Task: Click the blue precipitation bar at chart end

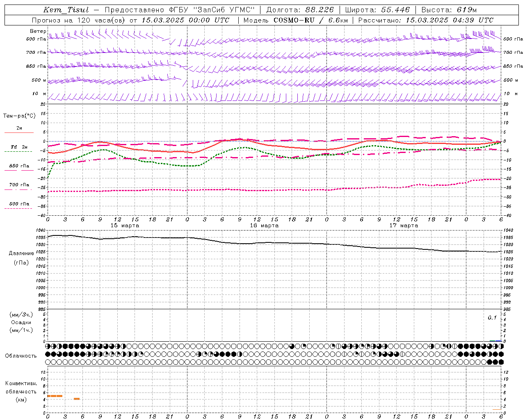Action: click(499, 341)
